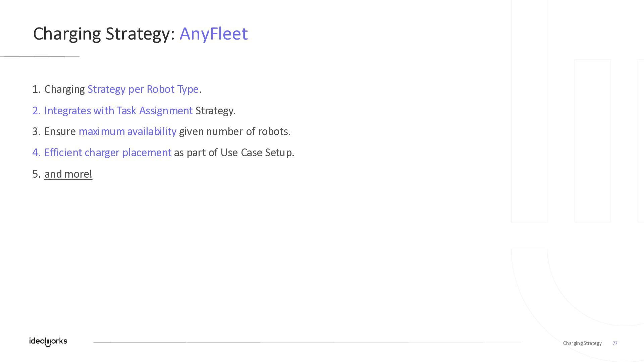Click the slide number 77
This screenshot has width=644, height=362.
615,343
